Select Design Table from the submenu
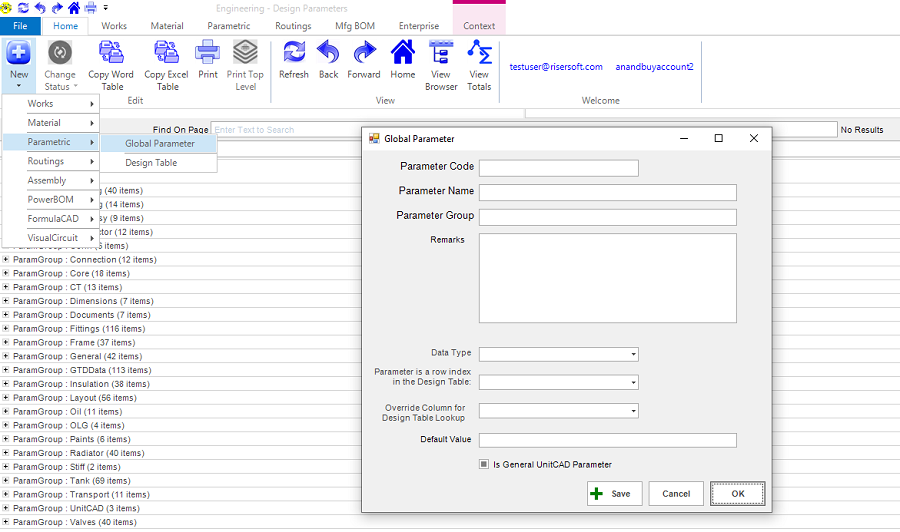900x532 pixels. click(151, 163)
